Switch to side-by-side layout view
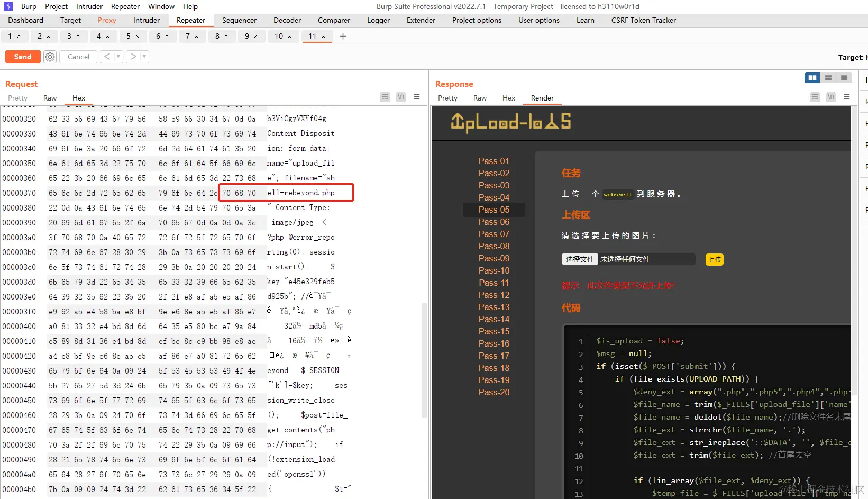This screenshot has width=868, height=499. (x=812, y=78)
